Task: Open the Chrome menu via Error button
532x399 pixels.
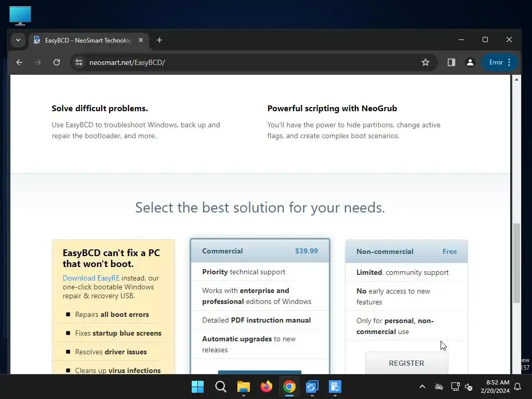Action: click(x=500, y=62)
